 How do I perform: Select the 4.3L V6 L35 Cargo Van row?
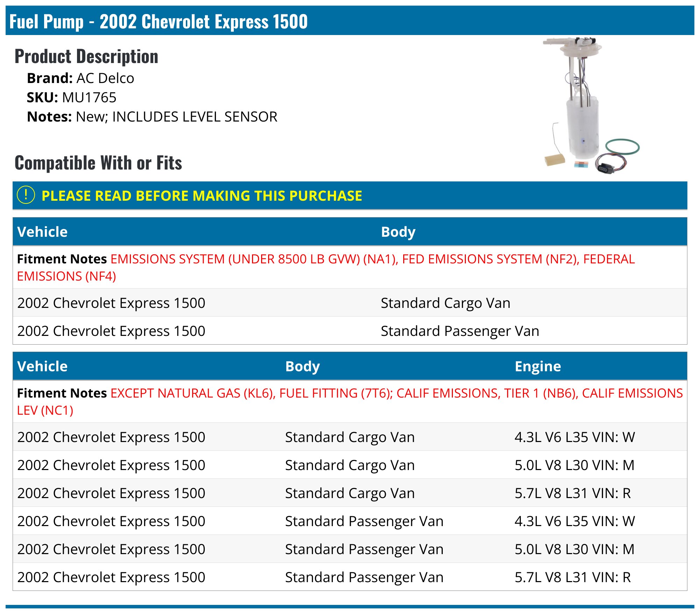[350, 437]
